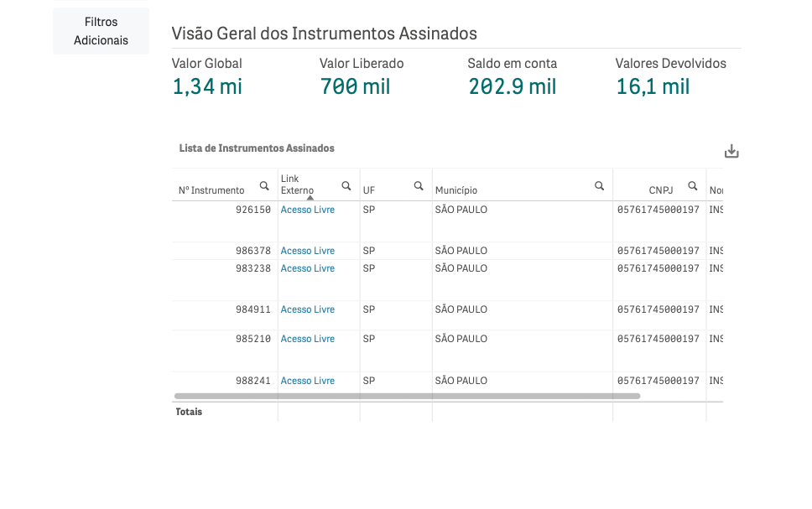This screenshot has height=509, width=812.
Task: Open the Filtros Adicionais panel
Action: [101, 31]
